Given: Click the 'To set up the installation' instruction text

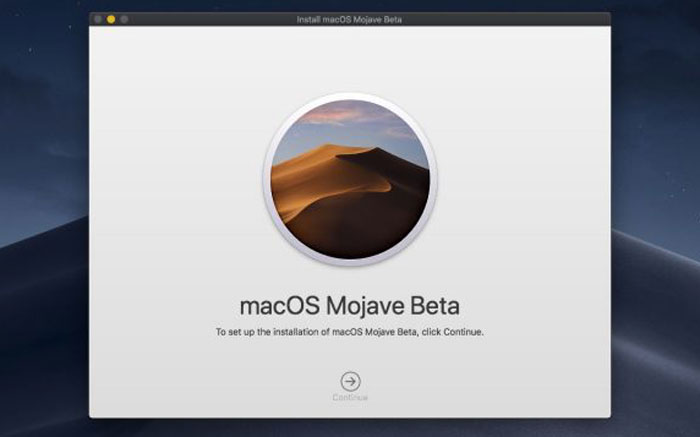Looking at the screenshot, I should [x=350, y=332].
